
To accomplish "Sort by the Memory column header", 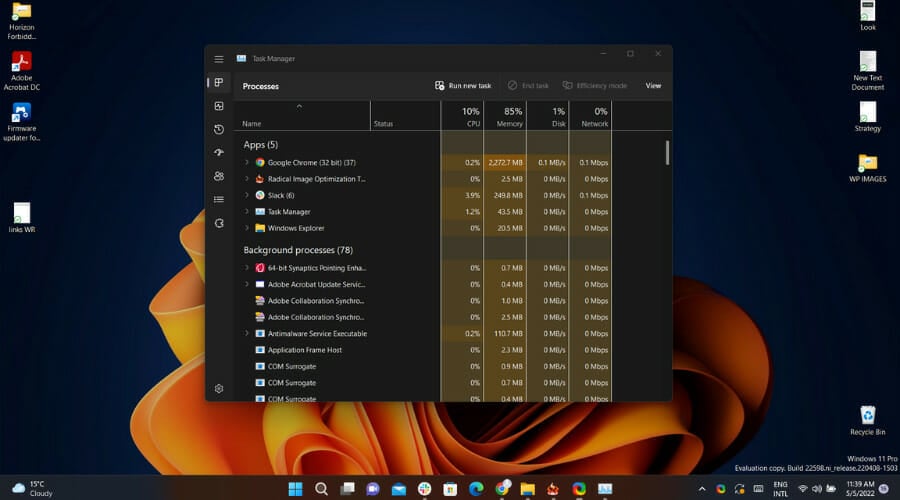I will [x=505, y=116].
